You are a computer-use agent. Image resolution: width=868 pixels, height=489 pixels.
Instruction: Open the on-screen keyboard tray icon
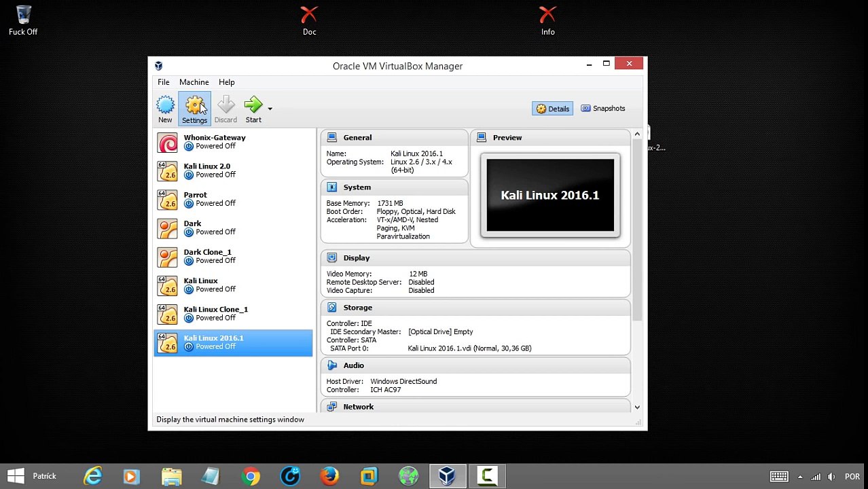pos(779,477)
